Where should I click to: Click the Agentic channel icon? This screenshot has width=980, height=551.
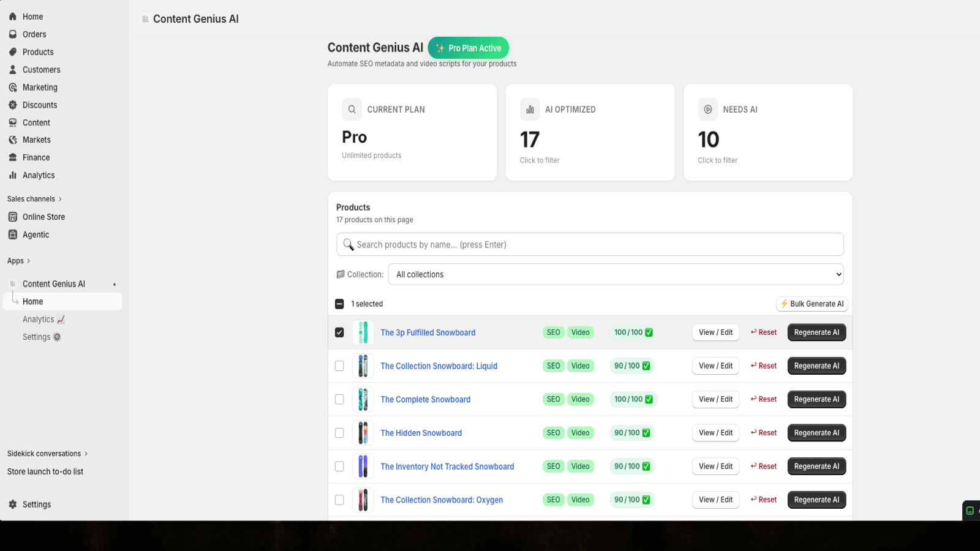tap(13, 234)
